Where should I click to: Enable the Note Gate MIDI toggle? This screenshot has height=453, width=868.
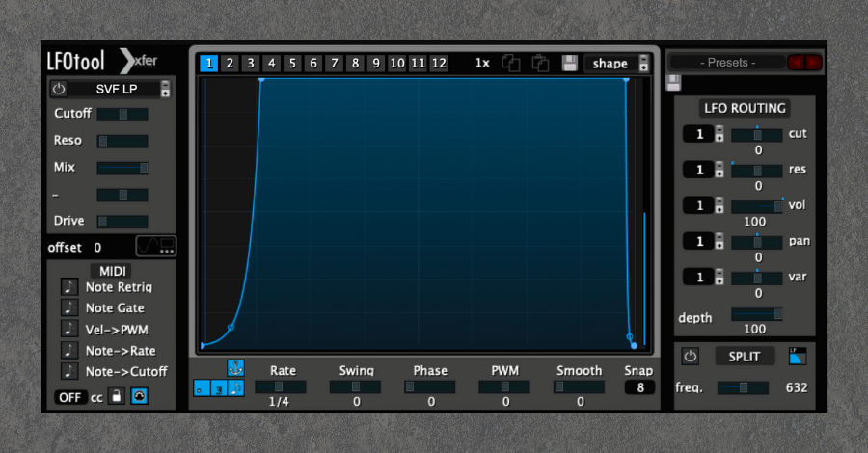[69, 307]
